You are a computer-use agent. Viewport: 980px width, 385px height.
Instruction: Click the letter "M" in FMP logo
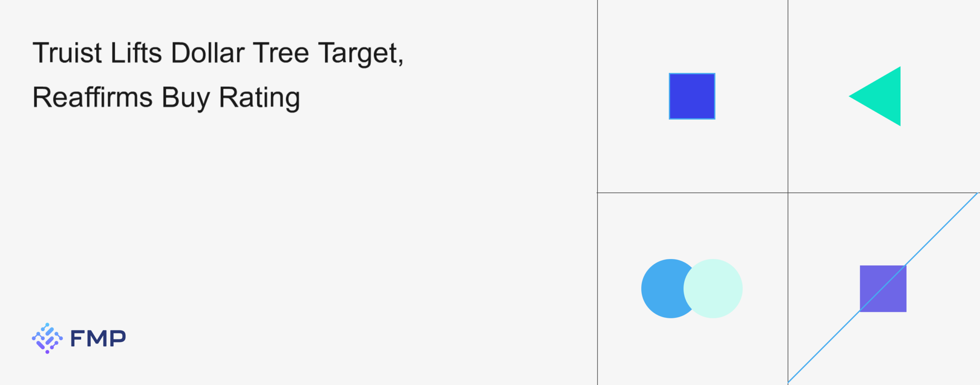coord(98,338)
